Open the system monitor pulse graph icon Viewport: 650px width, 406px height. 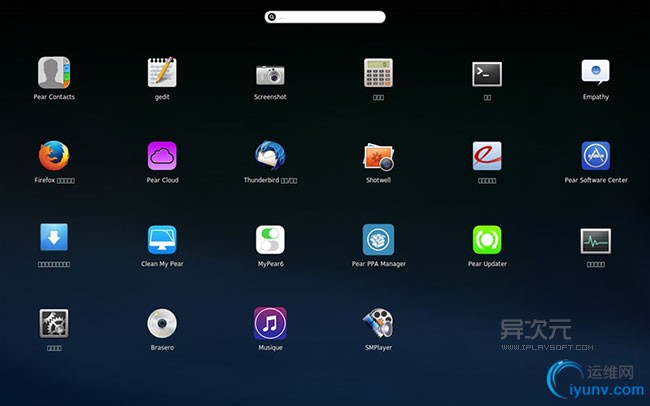tap(596, 241)
